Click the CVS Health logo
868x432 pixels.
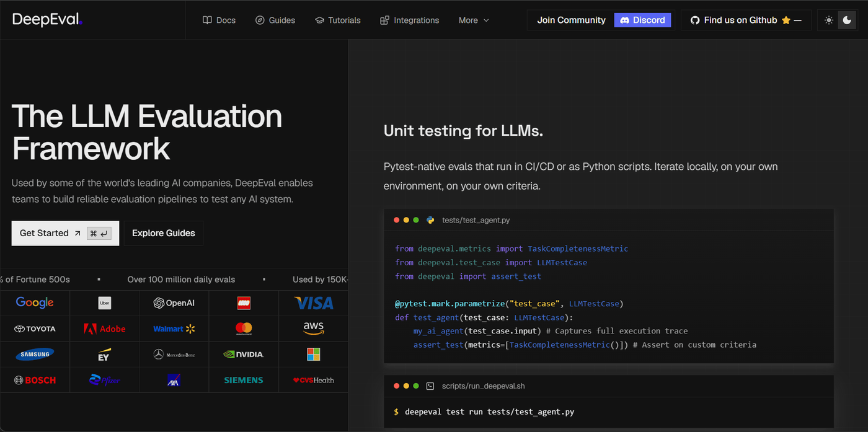pyautogui.click(x=314, y=380)
